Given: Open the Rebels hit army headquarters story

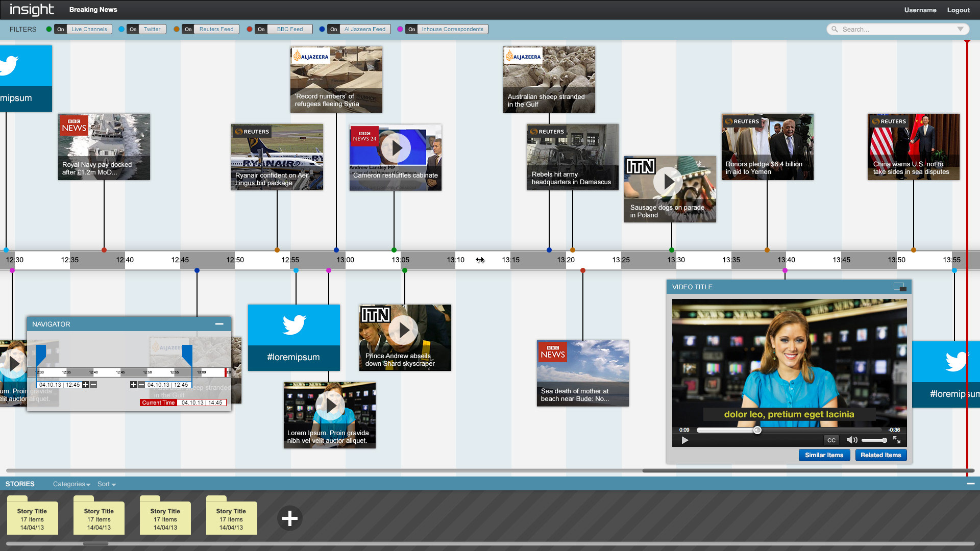Looking at the screenshot, I should point(572,157).
